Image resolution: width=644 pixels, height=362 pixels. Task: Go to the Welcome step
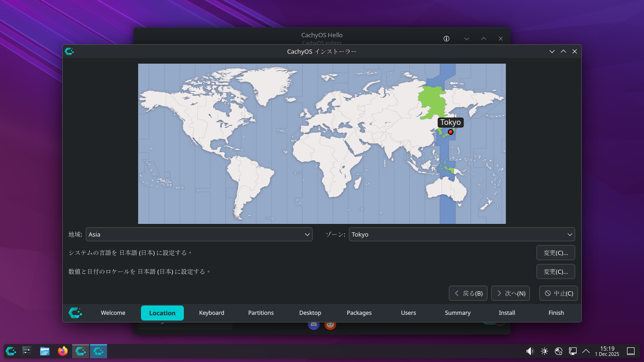tap(113, 313)
